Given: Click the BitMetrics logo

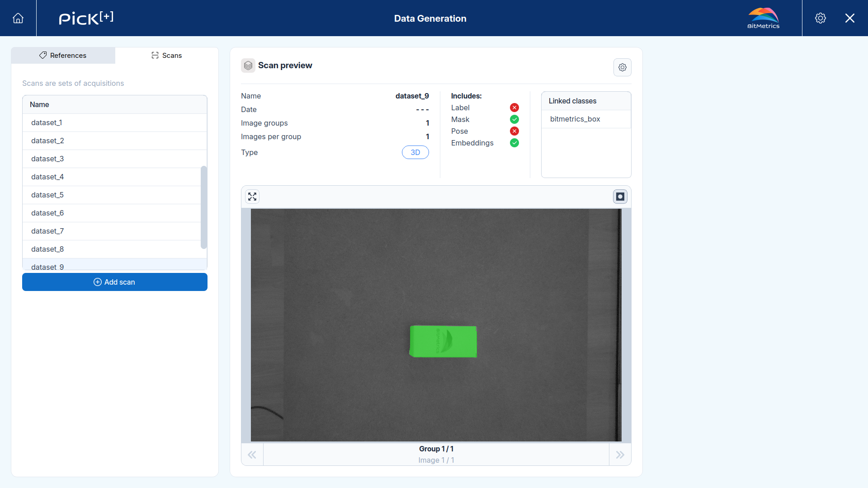Looking at the screenshot, I should click(764, 18).
